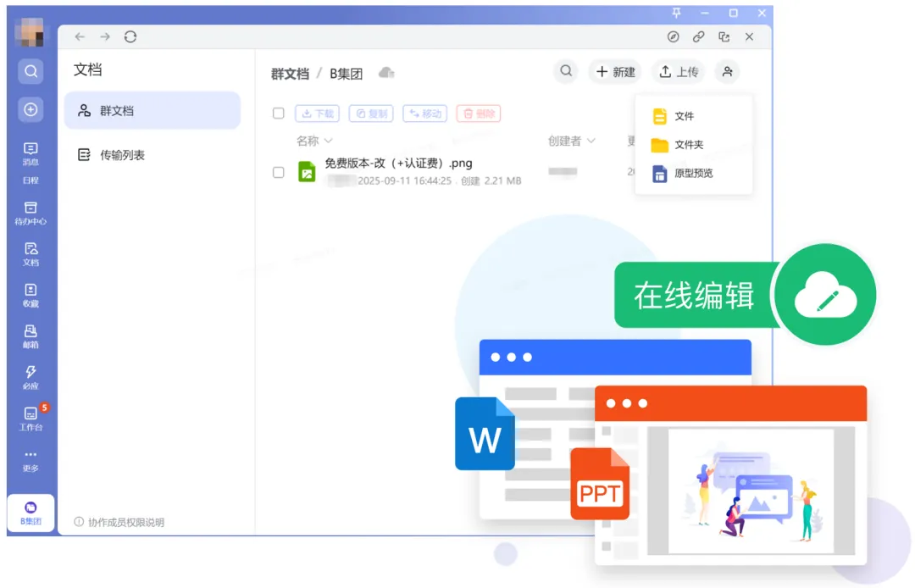The height and width of the screenshot is (588, 915).
Task: Click the 移动 move button
Action: pos(424,114)
